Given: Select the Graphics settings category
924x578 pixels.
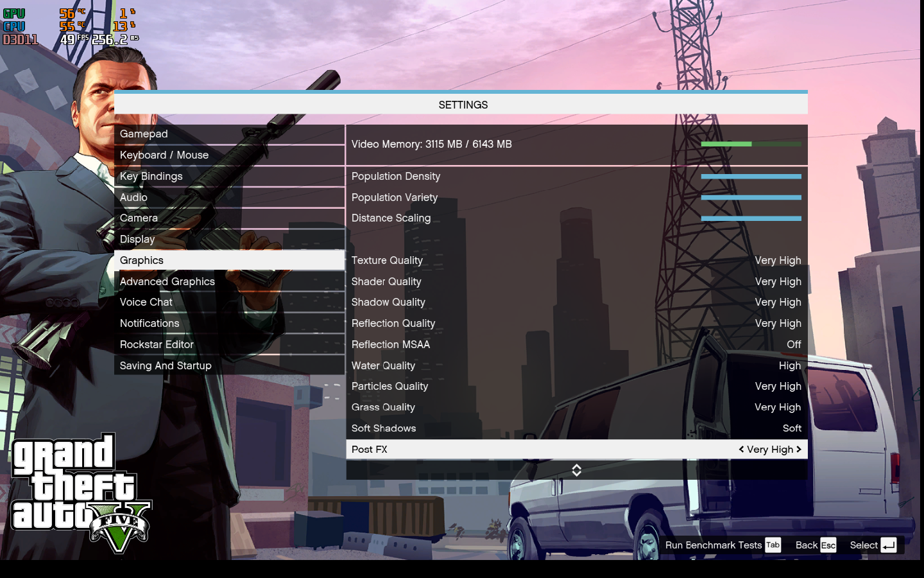Looking at the screenshot, I should pyautogui.click(x=229, y=260).
